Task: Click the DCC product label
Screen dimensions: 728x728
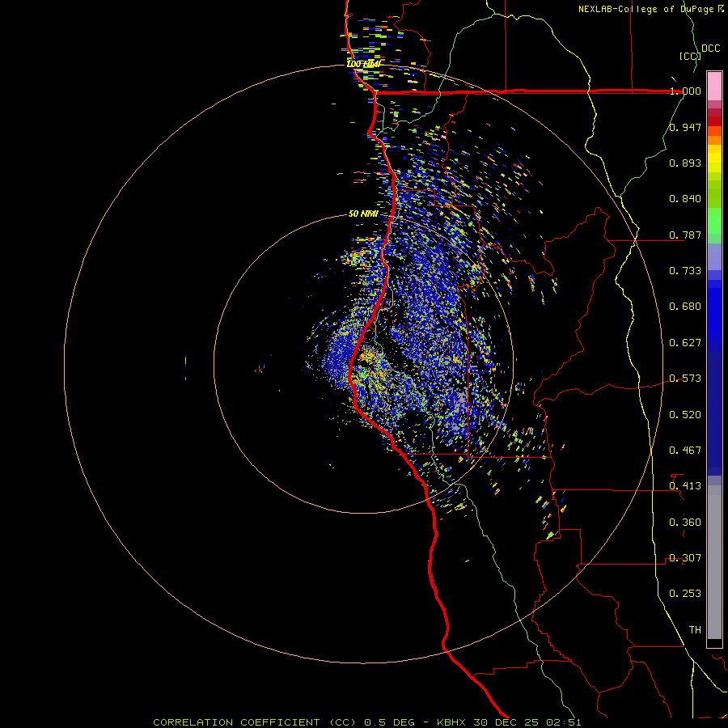Action: point(711,49)
